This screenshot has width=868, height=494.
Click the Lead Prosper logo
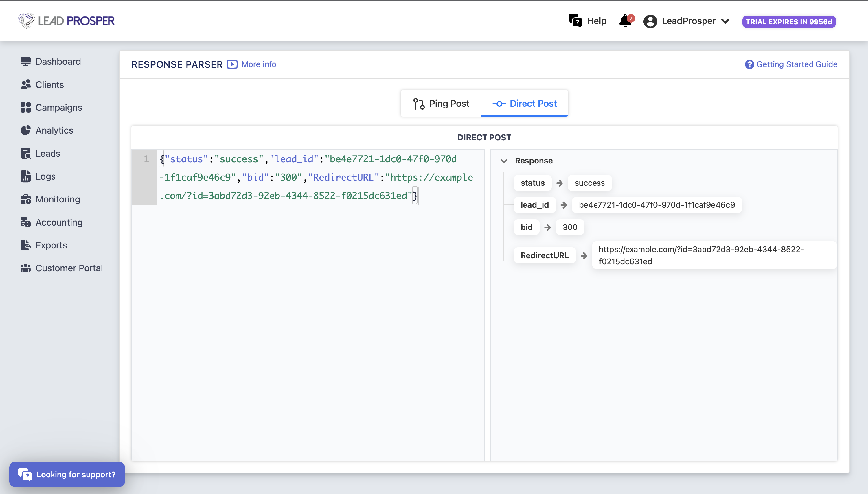click(x=67, y=21)
